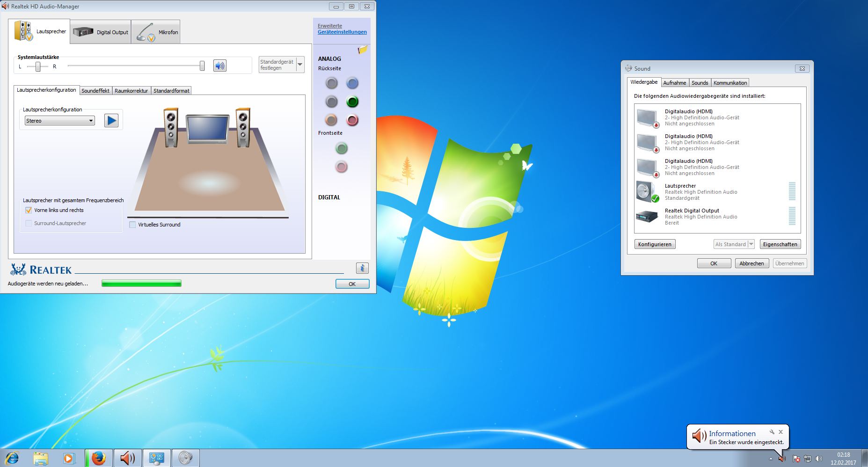Viewport: 868px width, 467px height.
Task: Click Konfigurieren in Sound dialog
Action: pos(655,244)
